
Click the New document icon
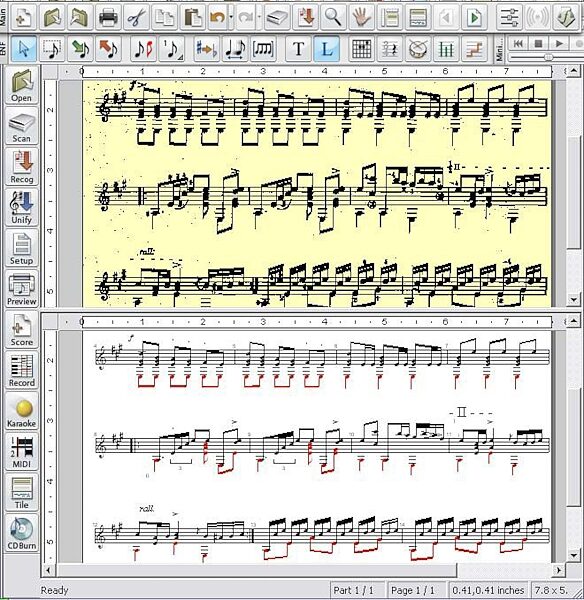pyautogui.click(x=24, y=17)
